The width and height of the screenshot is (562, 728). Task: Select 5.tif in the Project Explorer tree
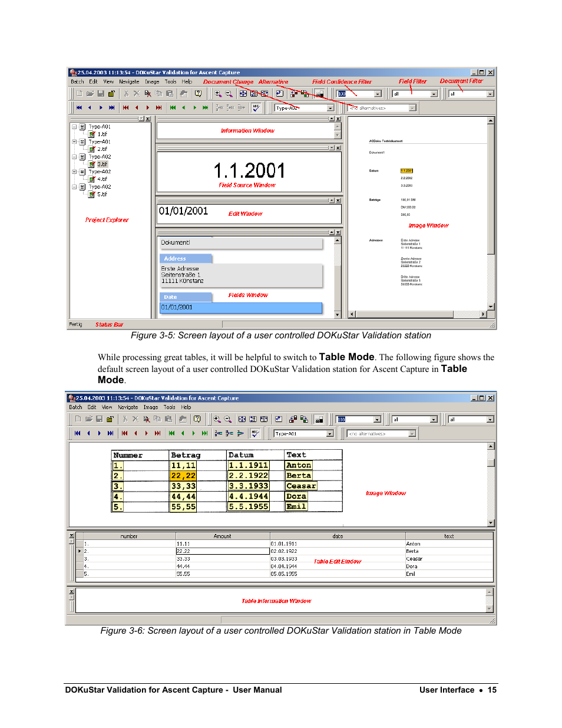[103, 194]
